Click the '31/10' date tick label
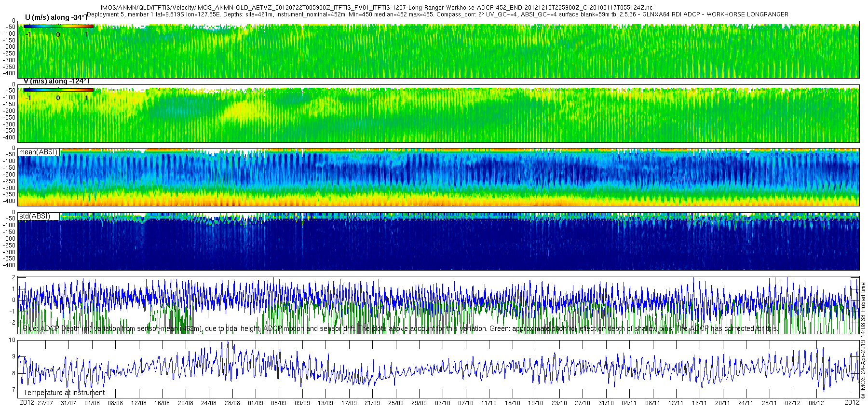 pos(606,403)
